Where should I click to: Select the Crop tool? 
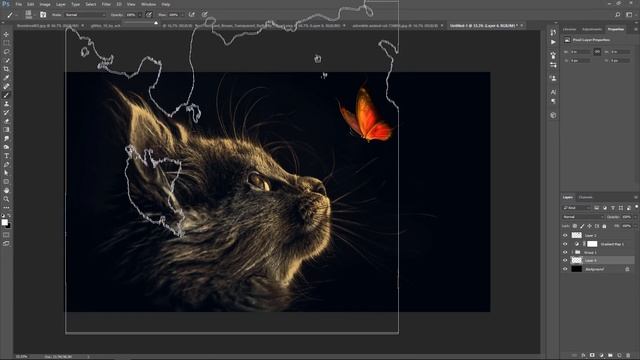tap(6, 69)
